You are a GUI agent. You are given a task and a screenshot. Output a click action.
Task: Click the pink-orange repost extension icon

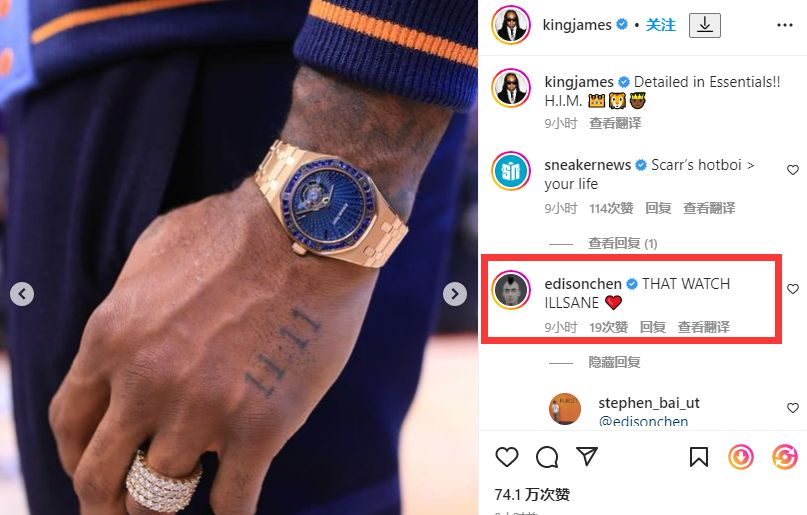(784, 457)
